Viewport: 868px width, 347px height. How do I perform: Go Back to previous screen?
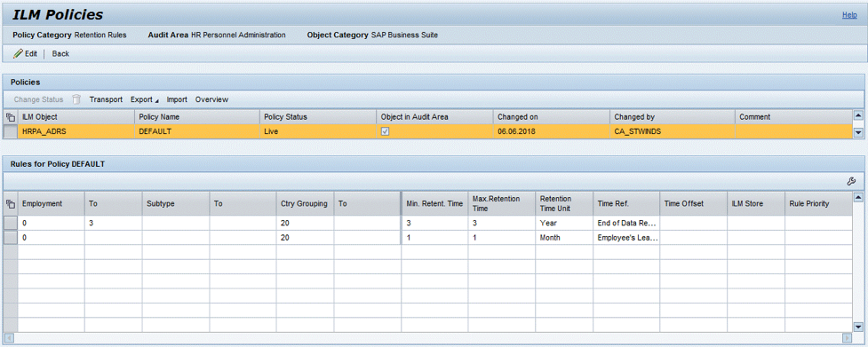click(x=61, y=53)
